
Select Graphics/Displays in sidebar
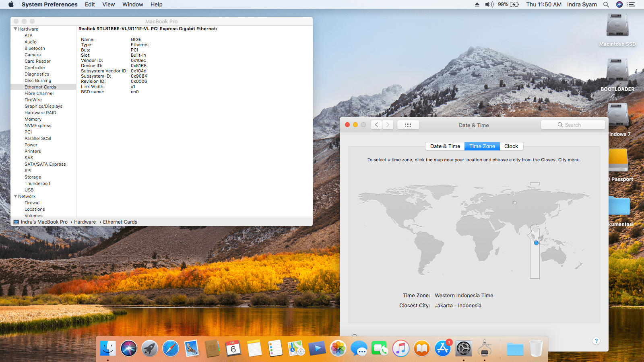[43, 106]
